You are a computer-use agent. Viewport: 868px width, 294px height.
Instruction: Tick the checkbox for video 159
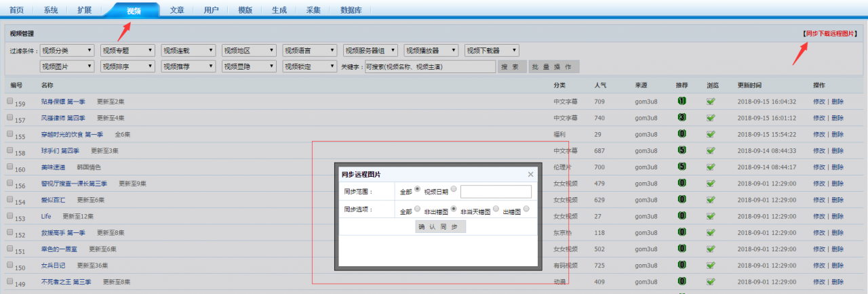10,101
